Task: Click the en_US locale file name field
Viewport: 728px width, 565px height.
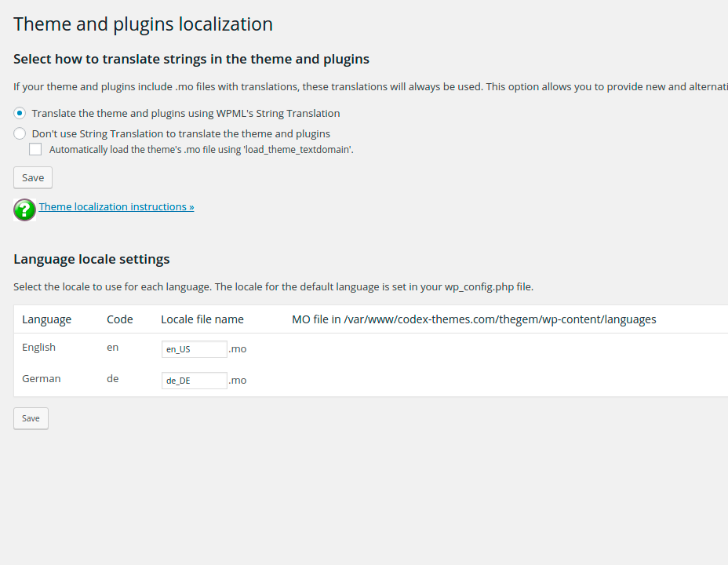Action: pyautogui.click(x=194, y=349)
